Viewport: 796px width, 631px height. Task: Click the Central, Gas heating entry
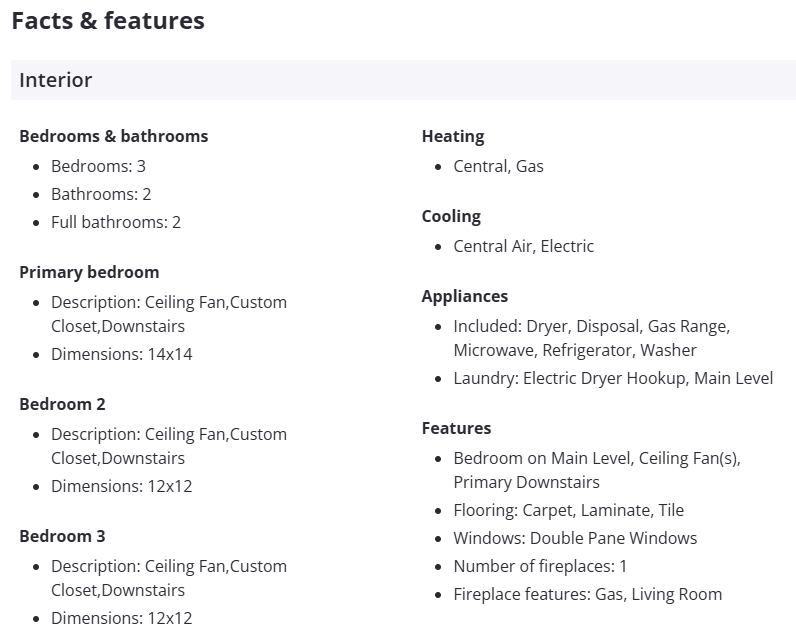point(498,166)
